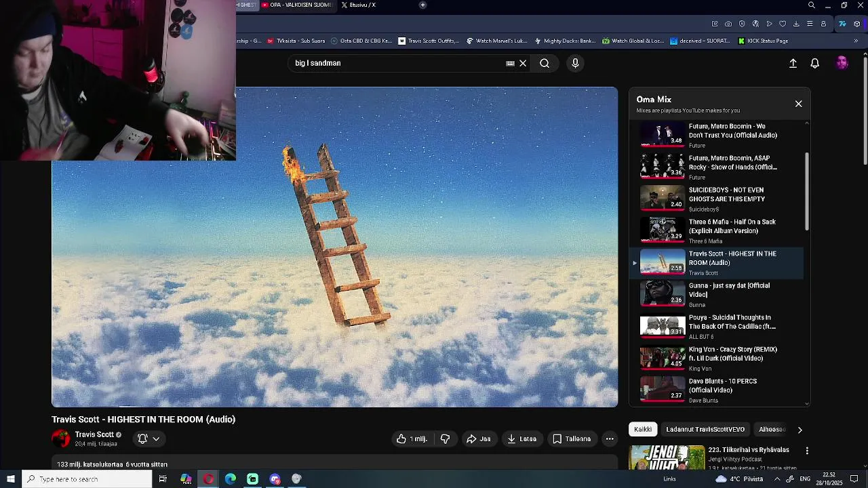The image size is (868, 488).
Task: Open the account avatar menu
Action: [x=842, y=63]
